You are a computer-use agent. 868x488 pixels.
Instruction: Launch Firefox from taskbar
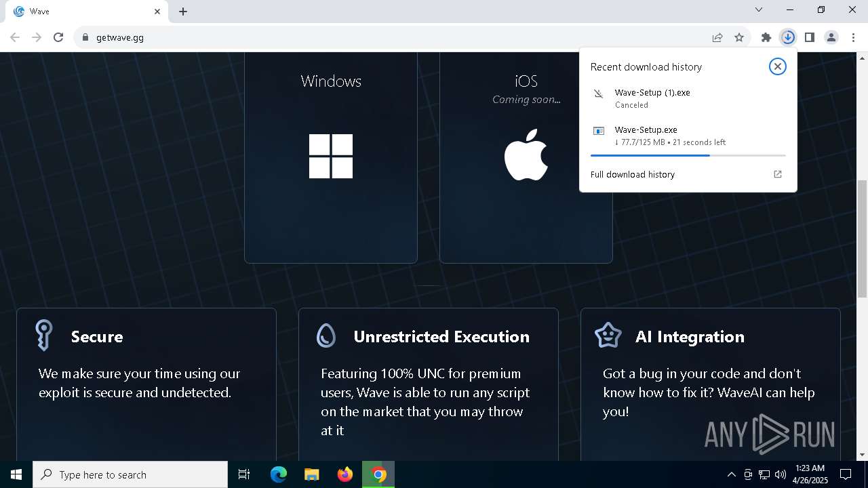(345, 474)
